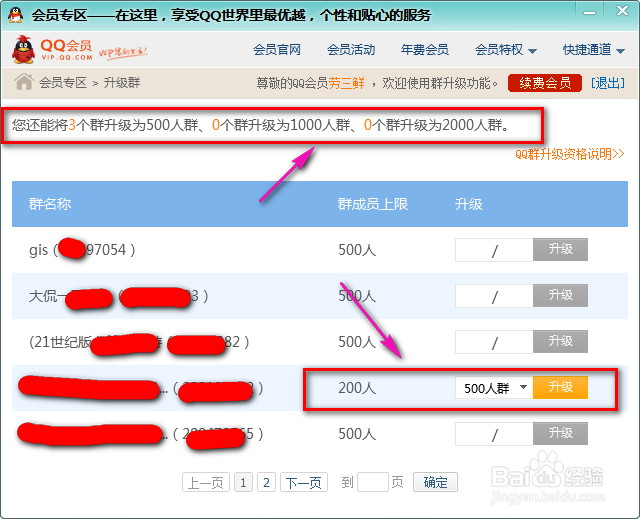Viewport: 640px width, 519px height.
Task: Click the QQ penguin logo in header
Action: [23, 50]
